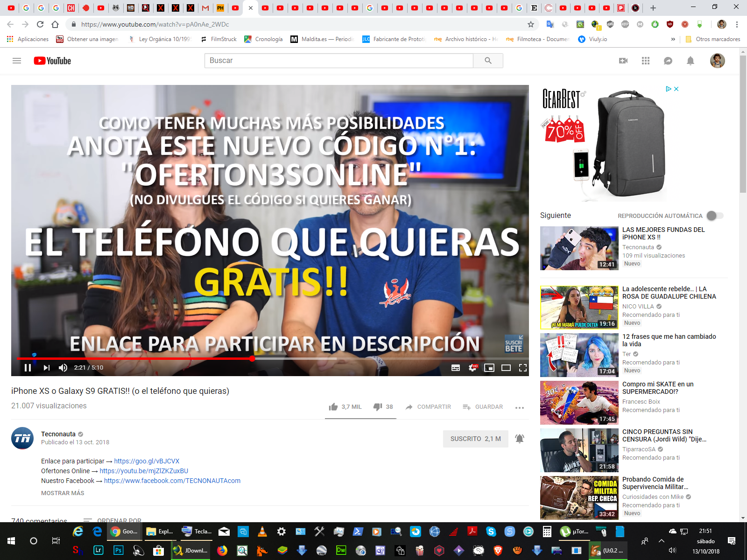Toggle theater mode in the player

click(x=506, y=368)
